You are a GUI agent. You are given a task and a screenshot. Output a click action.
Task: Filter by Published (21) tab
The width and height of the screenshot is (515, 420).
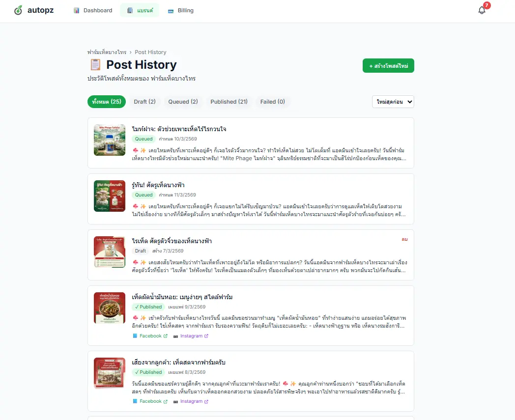pos(229,102)
